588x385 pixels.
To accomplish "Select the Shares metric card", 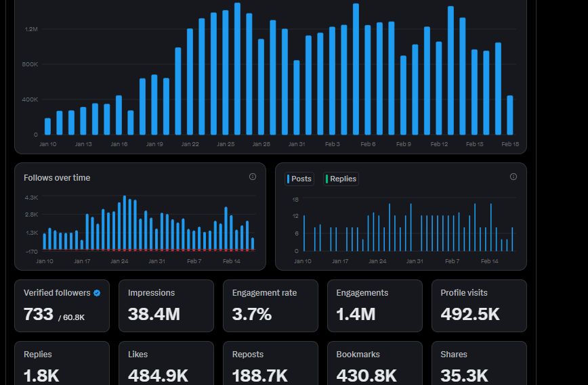I will coord(479,364).
